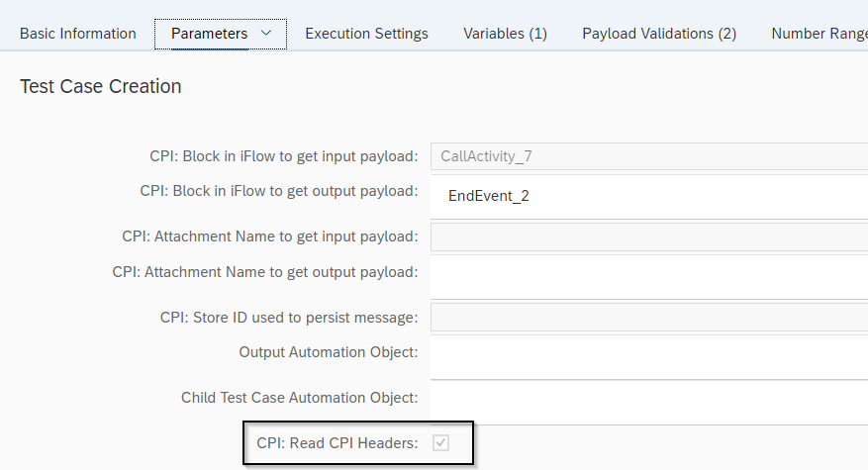Click the 'Output Automation Object' label text

(328, 352)
